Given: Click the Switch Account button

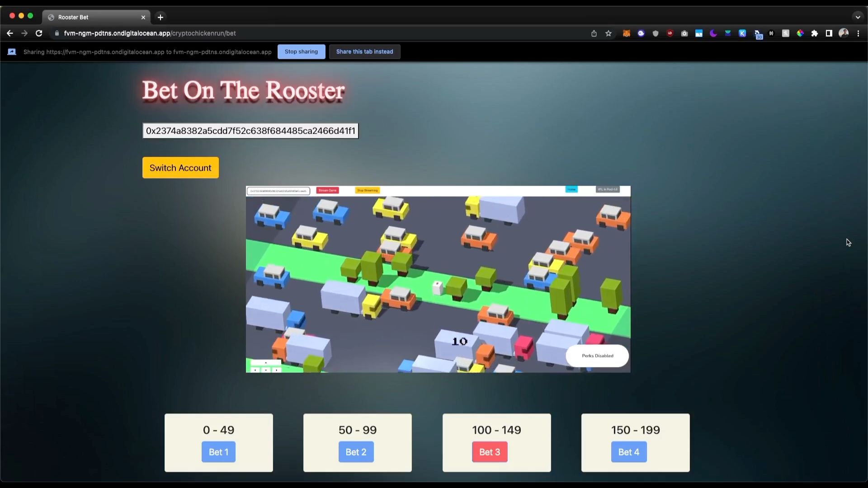Looking at the screenshot, I should coord(180,168).
